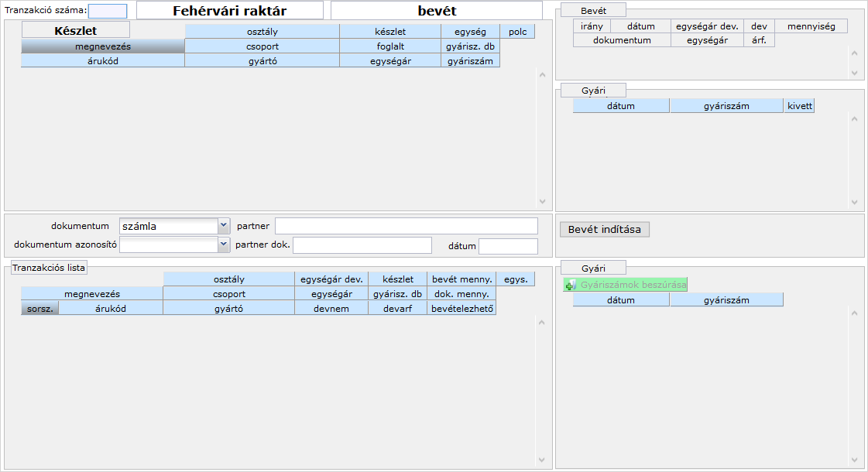Click the bevételezhető column header
Screen dimensions: 868x472
tap(461, 308)
